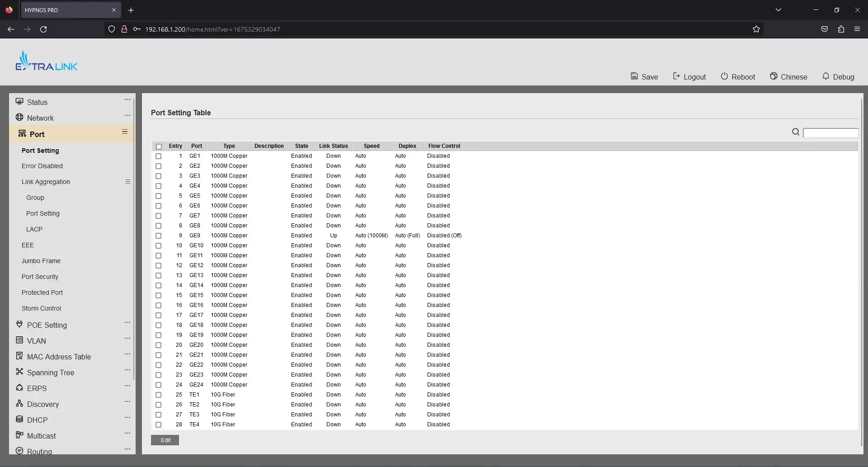Collapse the Link Aggregation submenu
Viewport: 868px width, 467px height.
(x=127, y=182)
